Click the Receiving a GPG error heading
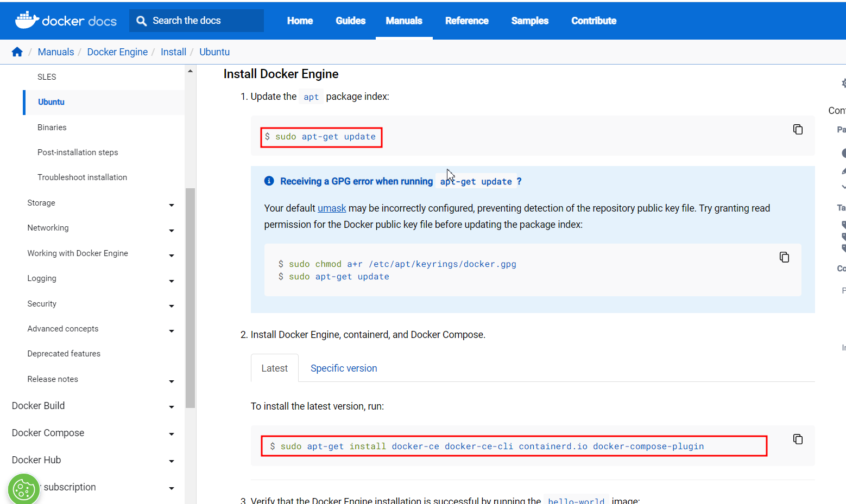Viewport: 846px width, 504px height. point(401,181)
